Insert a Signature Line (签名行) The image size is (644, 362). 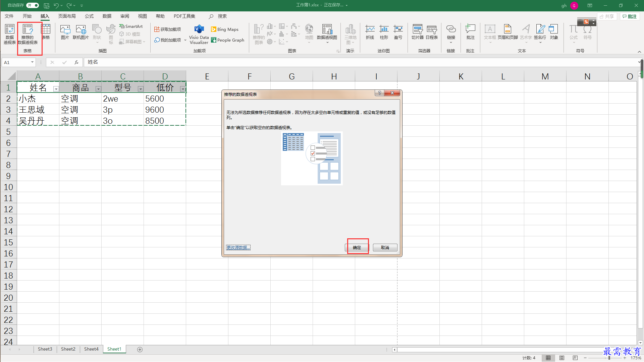pyautogui.click(x=540, y=34)
